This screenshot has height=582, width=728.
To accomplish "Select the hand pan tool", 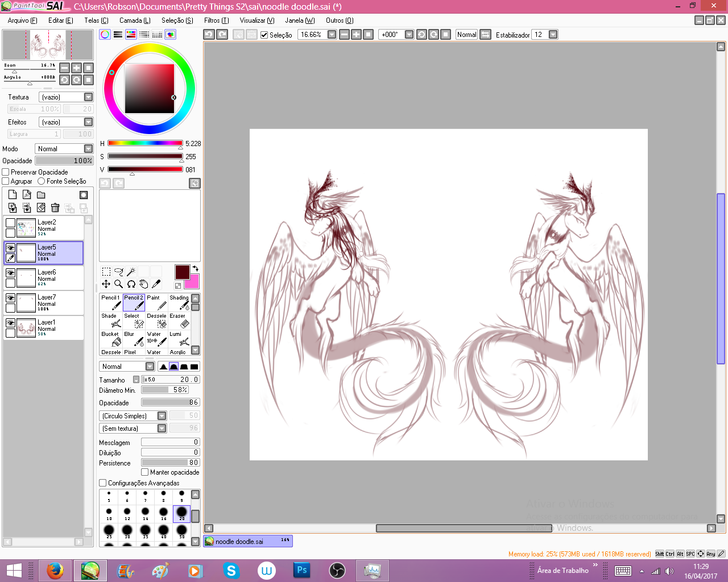I will 144,284.
